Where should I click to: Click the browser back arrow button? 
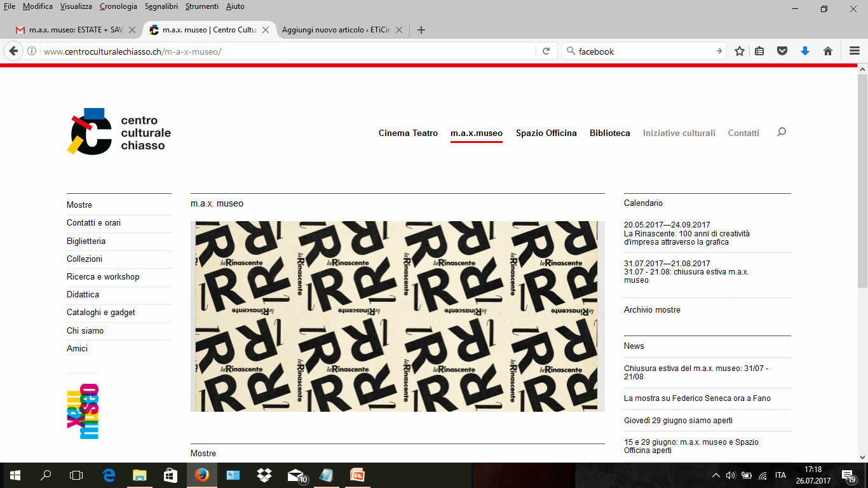click(x=13, y=51)
